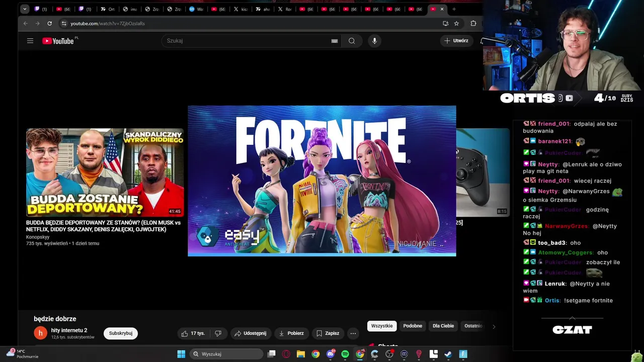Open Steam from the taskbar
The height and width of the screenshot is (362, 644).
448,354
